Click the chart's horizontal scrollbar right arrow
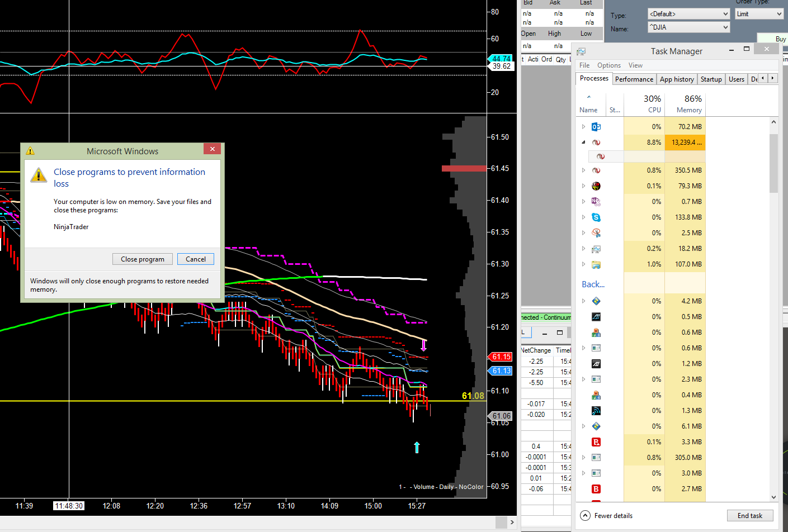This screenshot has height=532, width=788. pyautogui.click(x=512, y=522)
